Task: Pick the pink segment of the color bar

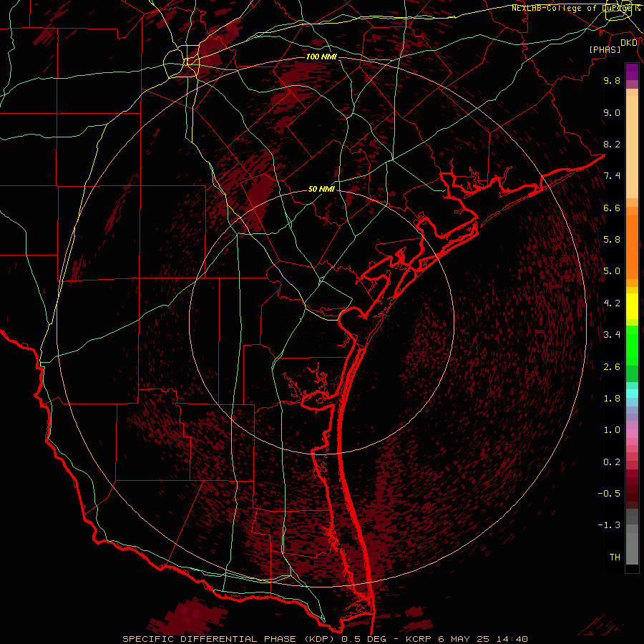Action: coord(632,434)
